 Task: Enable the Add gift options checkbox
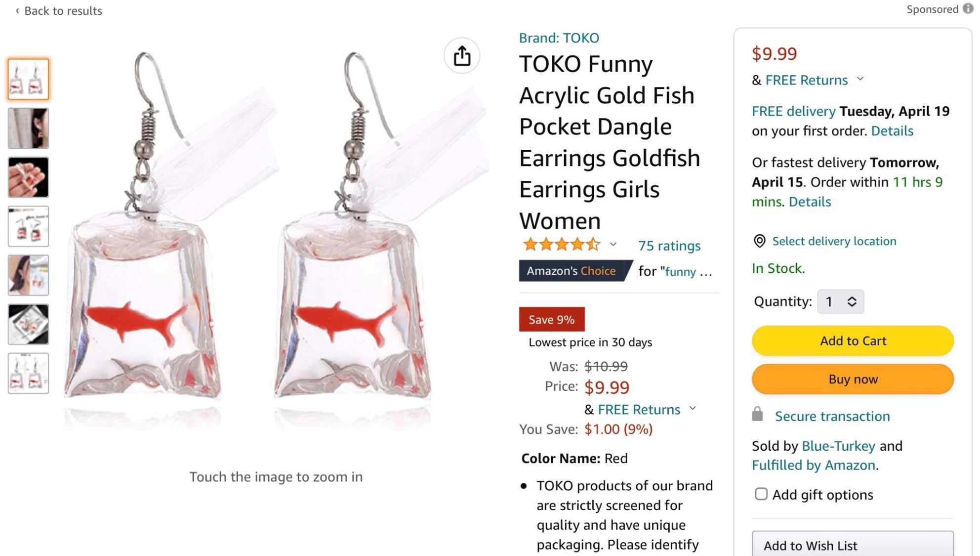[761, 494]
